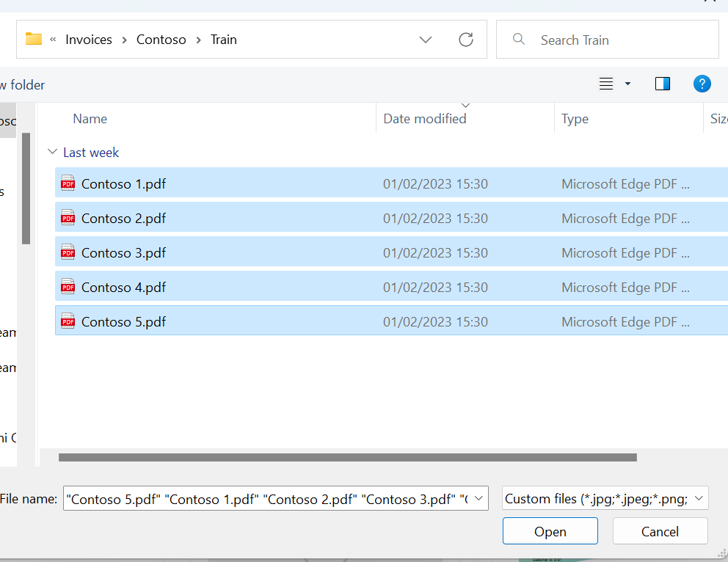
Task: Click the Train breadcrumb segment
Action: click(224, 40)
